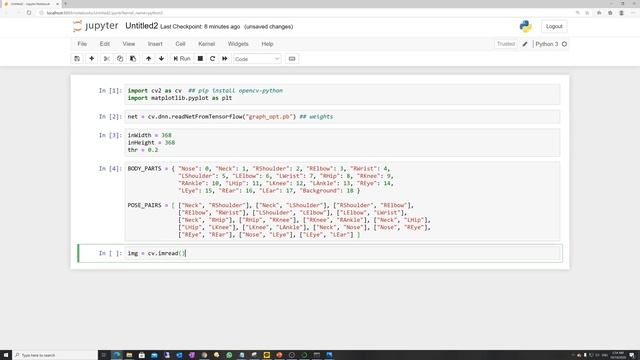Viewport: 640px width, 360px height.
Task: Open Task View on the taskbar
Action: (x=104, y=355)
